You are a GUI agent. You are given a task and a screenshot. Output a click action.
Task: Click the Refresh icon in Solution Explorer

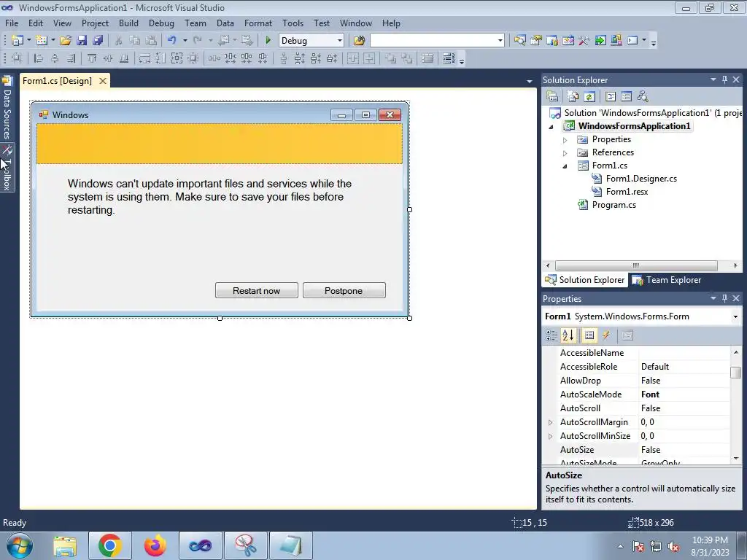pyautogui.click(x=589, y=97)
